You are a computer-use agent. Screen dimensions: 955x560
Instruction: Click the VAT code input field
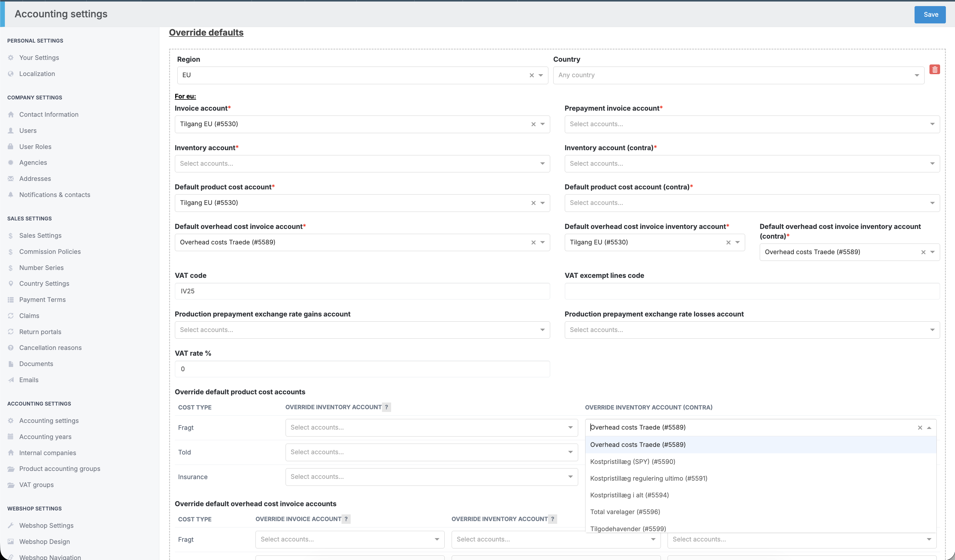[362, 291]
